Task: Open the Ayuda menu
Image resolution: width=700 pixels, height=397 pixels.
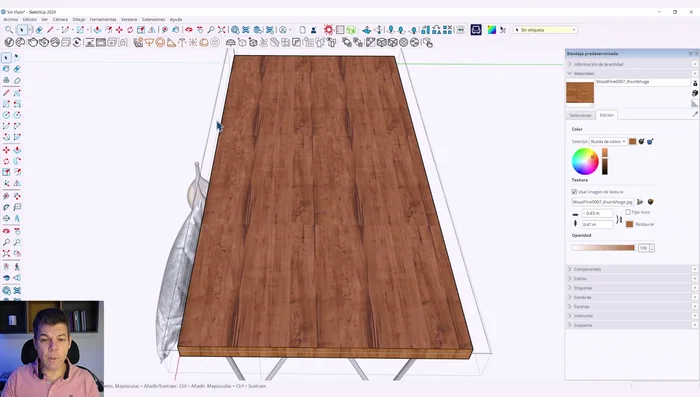Action: [175, 20]
